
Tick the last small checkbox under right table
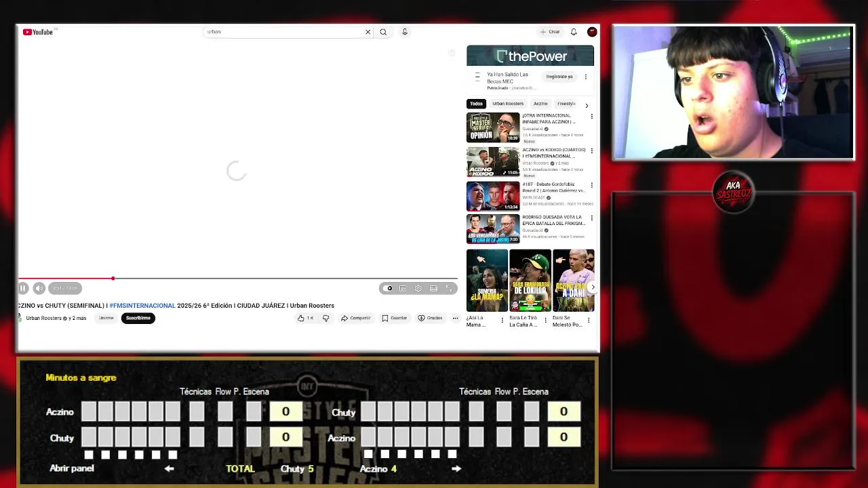click(x=452, y=455)
